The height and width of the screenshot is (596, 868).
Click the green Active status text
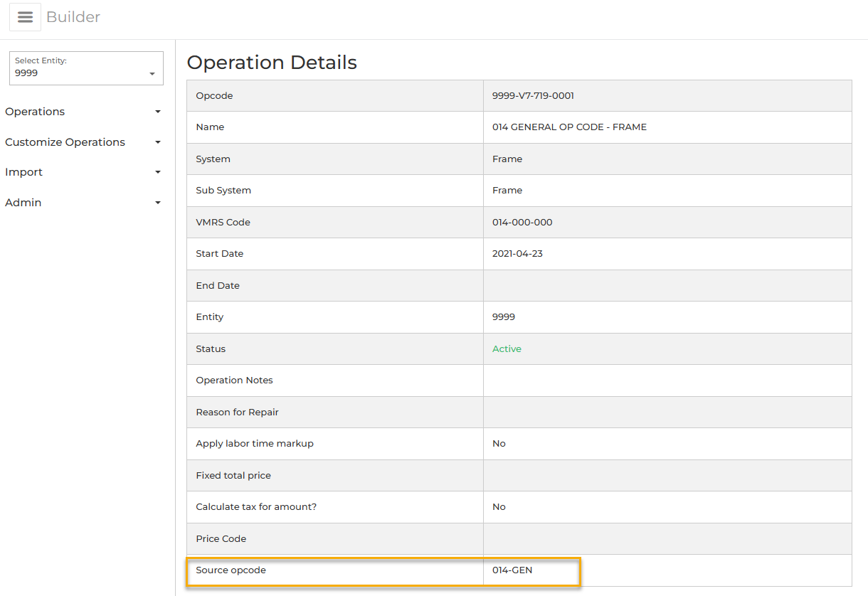(507, 349)
